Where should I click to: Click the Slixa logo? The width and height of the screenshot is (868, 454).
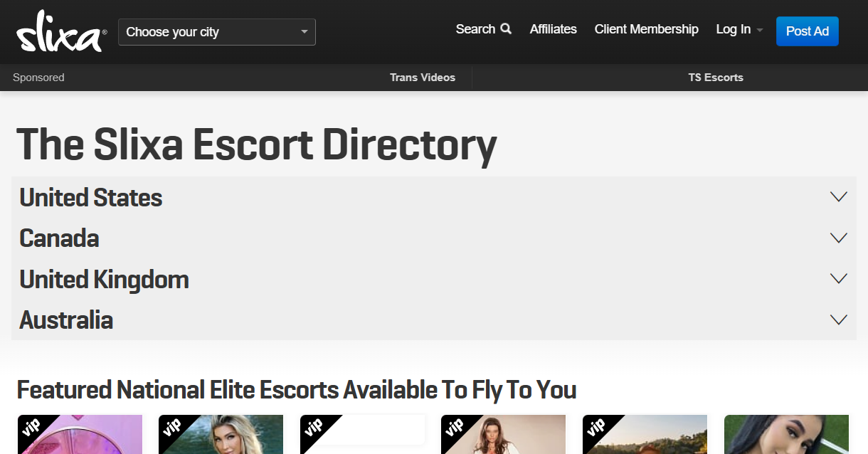61,31
